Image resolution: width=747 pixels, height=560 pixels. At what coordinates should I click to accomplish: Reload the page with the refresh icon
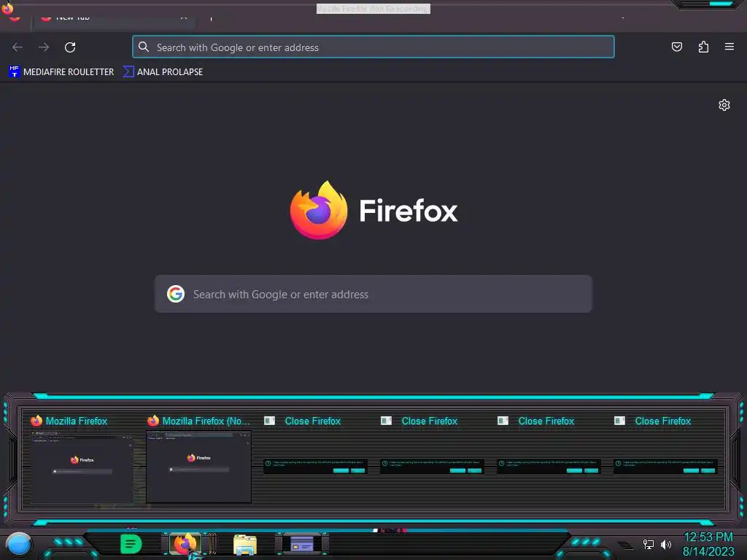pos(70,47)
